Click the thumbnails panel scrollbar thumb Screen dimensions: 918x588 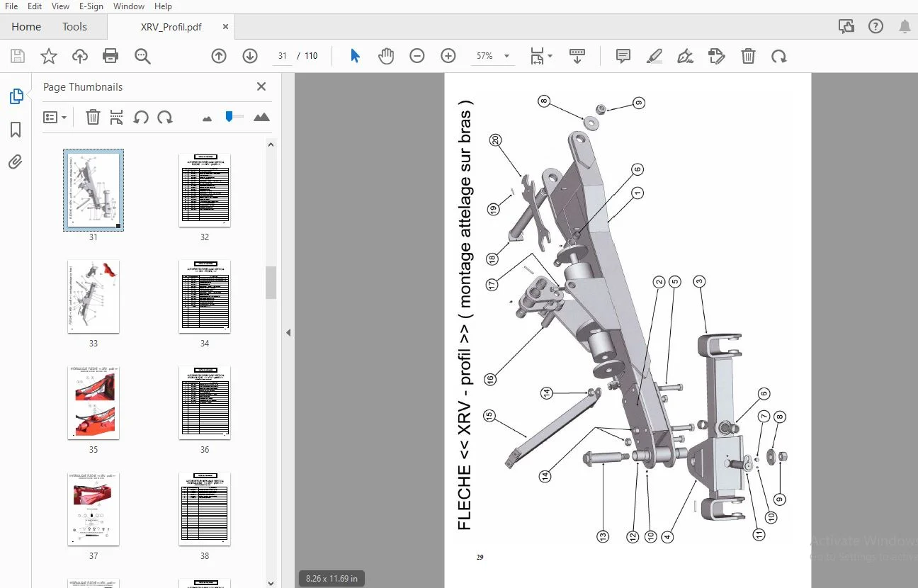pos(271,283)
